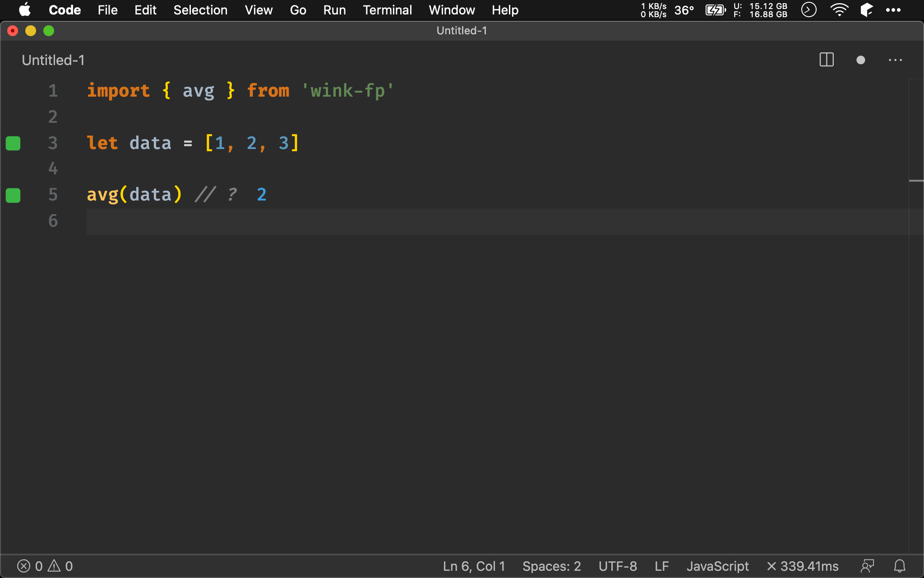Click the green coverage marker on line 3
Image resolution: width=924 pixels, height=578 pixels.
coord(13,143)
